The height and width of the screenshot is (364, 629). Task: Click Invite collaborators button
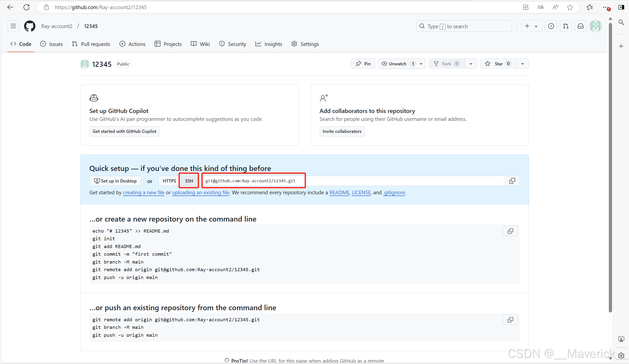click(342, 131)
